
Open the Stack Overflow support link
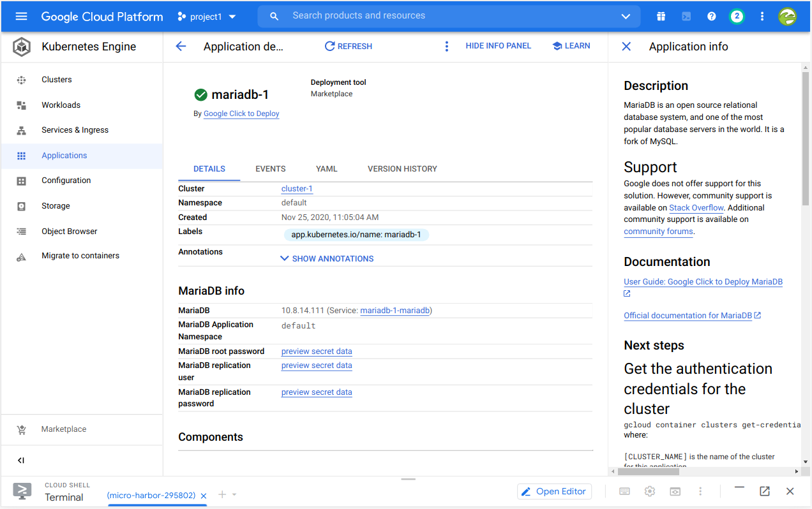tap(696, 208)
